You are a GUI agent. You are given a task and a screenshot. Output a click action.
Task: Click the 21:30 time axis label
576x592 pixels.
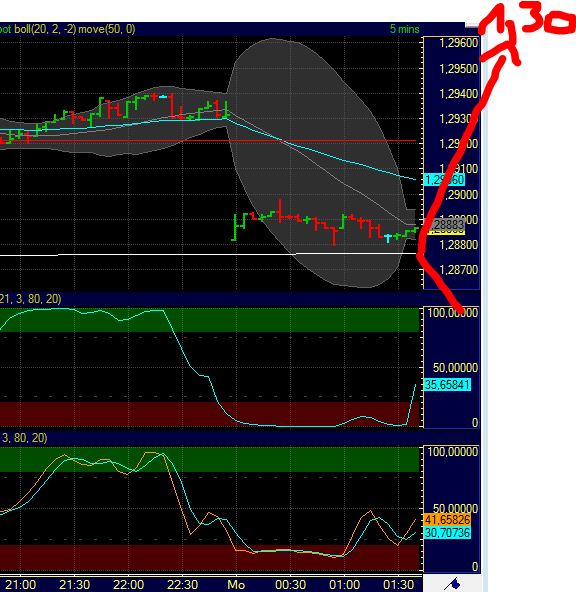coord(74,585)
